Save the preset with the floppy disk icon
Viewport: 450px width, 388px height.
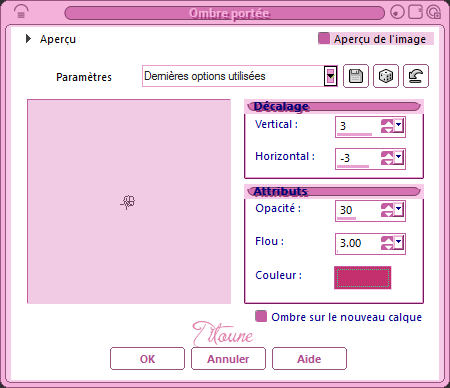coord(356,76)
